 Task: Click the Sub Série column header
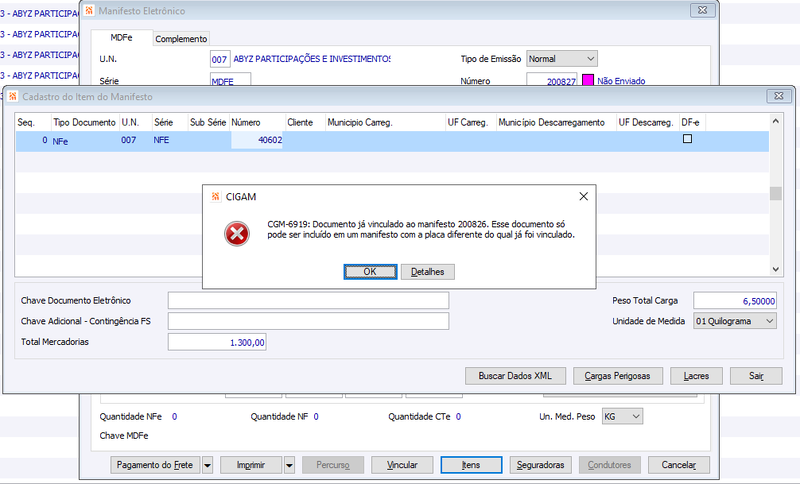[208, 122]
